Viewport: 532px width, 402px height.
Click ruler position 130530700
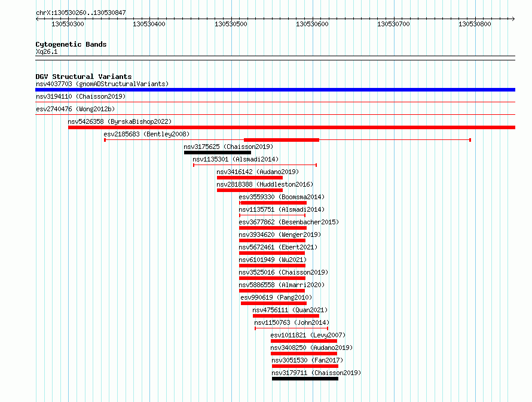[x=393, y=24]
